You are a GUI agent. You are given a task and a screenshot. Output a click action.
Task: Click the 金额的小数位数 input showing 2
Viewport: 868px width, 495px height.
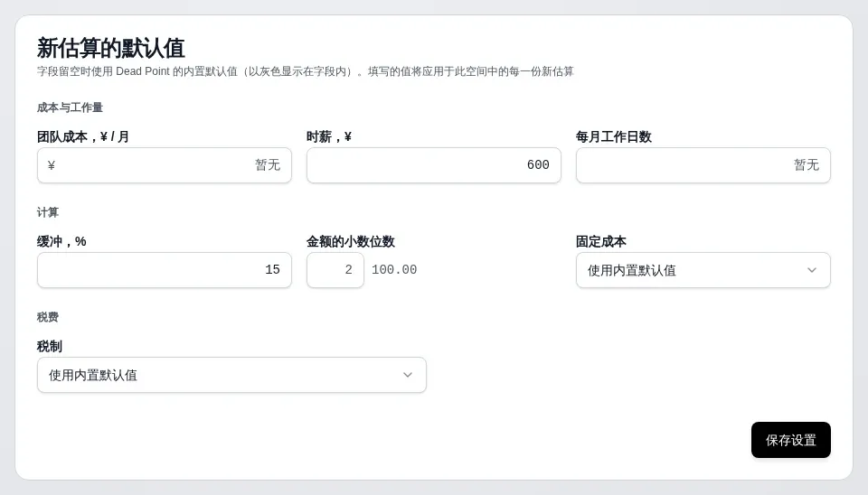(335, 270)
